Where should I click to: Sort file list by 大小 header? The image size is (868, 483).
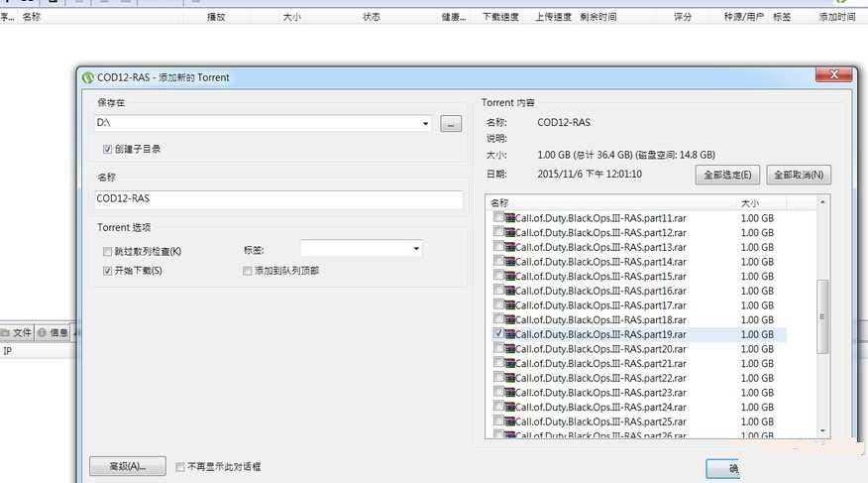click(750, 203)
